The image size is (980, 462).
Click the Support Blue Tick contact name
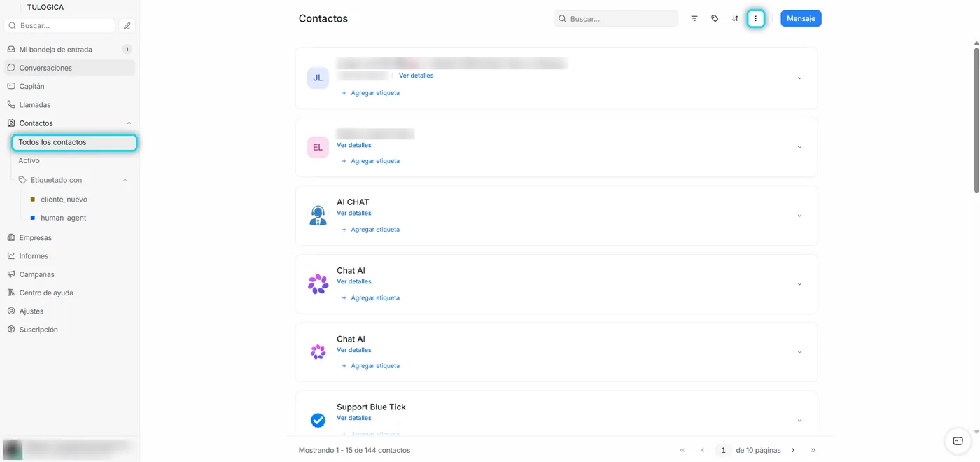pos(371,407)
